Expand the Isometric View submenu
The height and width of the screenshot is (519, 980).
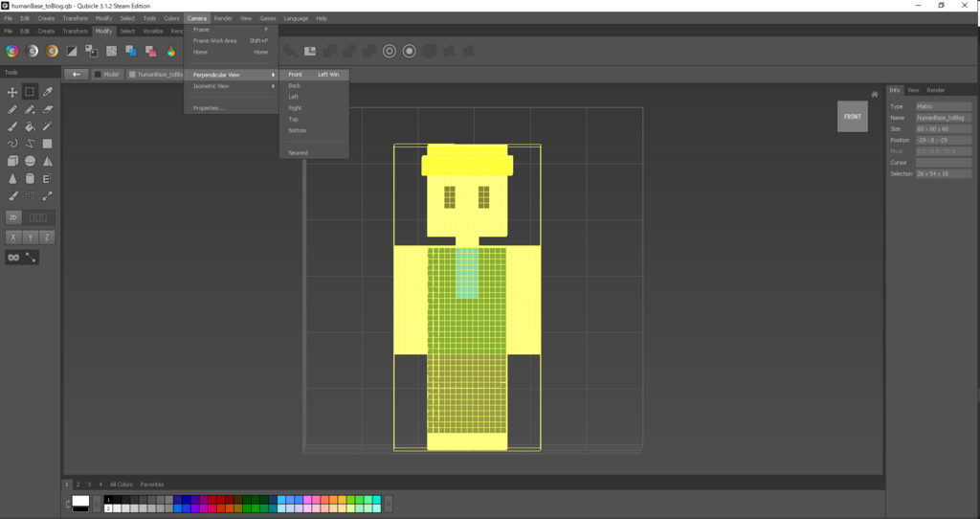[232, 86]
